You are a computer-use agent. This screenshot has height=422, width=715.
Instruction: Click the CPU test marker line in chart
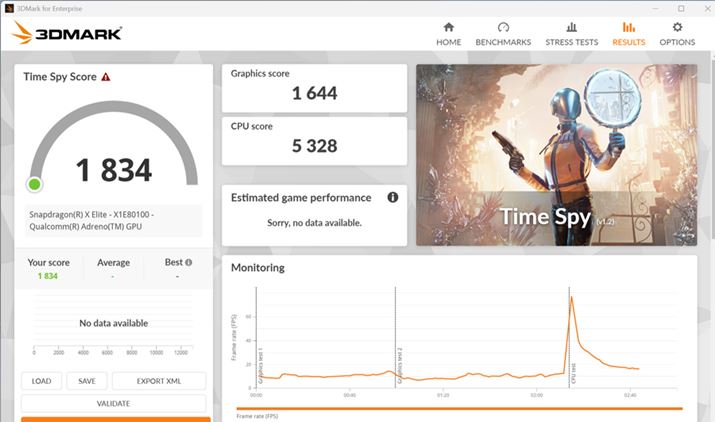point(566,340)
